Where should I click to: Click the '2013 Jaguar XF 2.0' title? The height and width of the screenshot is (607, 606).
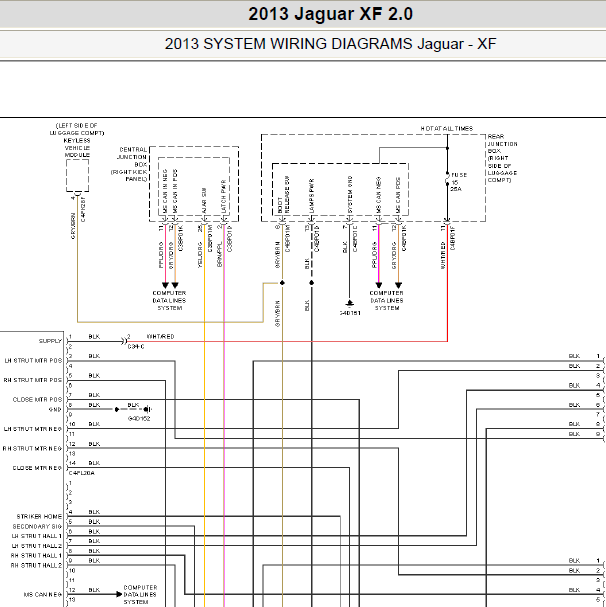(330, 14)
